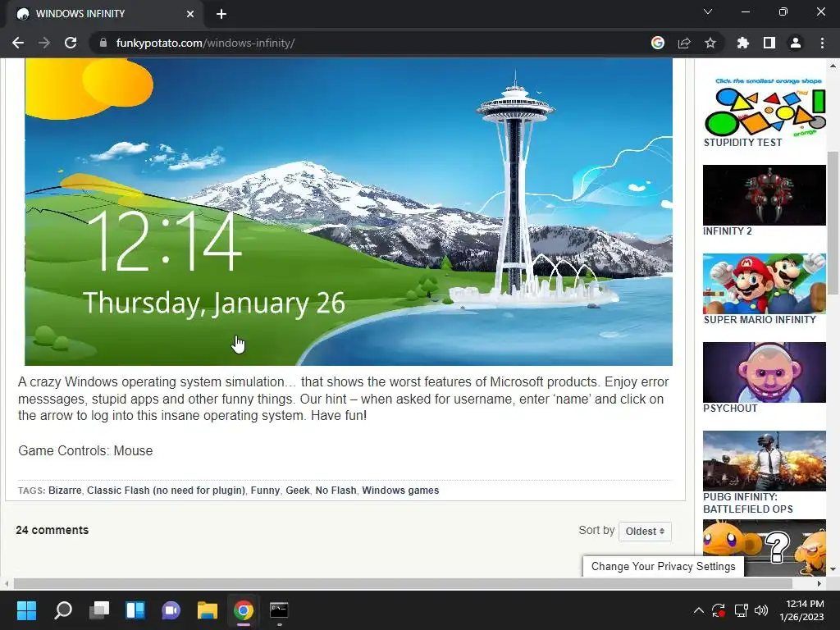Open INFINITY 2 title link
The image size is (840, 630).
[x=728, y=231]
